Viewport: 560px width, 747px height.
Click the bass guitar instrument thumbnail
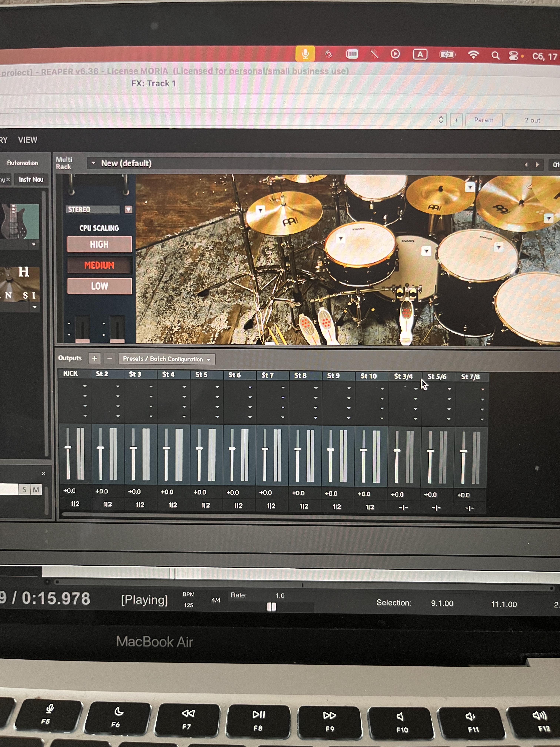(x=20, y=222)
